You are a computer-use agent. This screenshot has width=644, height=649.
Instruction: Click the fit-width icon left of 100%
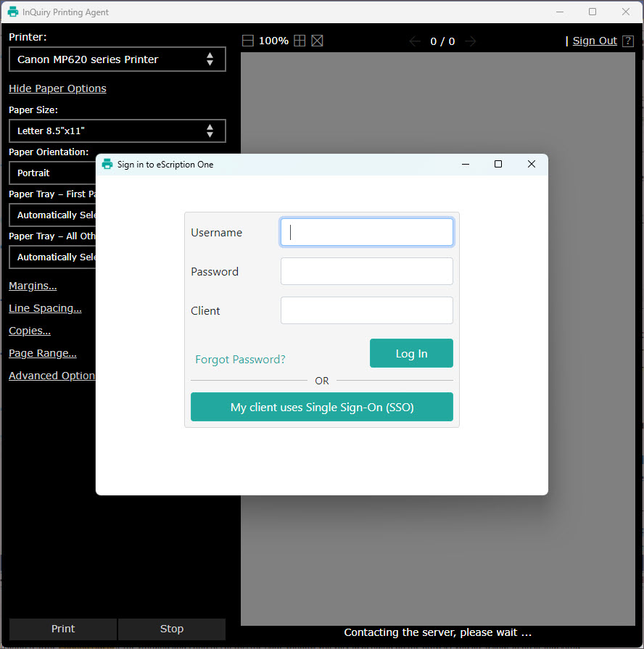point(248,41)
